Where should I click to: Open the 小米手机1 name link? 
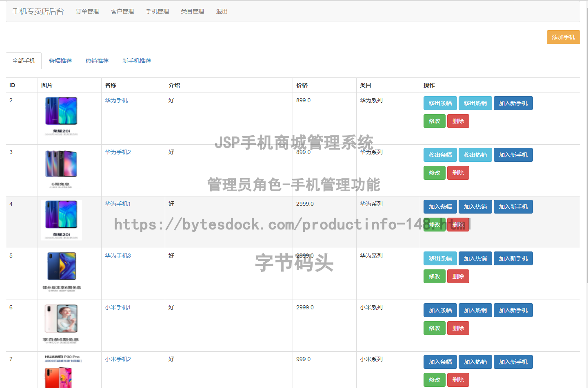click(118, 307)
